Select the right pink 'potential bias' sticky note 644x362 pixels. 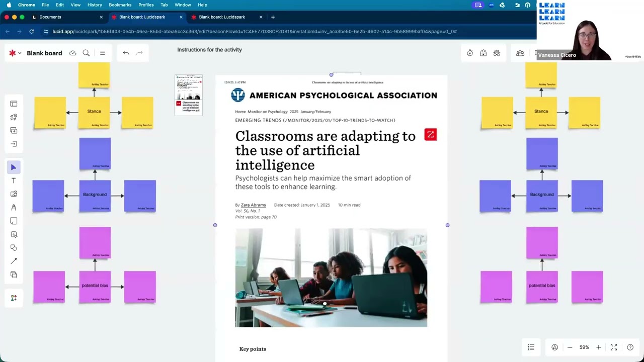(542, 287)
